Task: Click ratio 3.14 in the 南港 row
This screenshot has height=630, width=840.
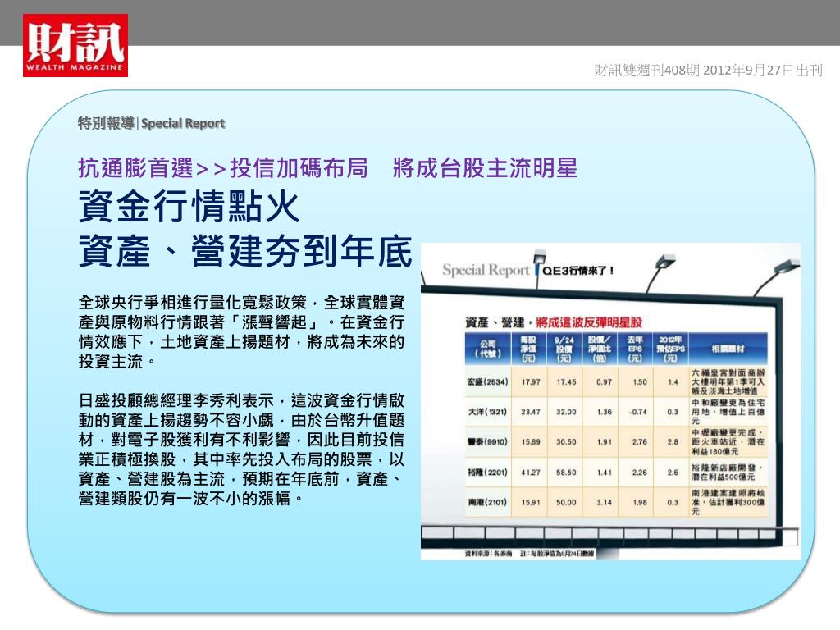Action: click(605, 502)
